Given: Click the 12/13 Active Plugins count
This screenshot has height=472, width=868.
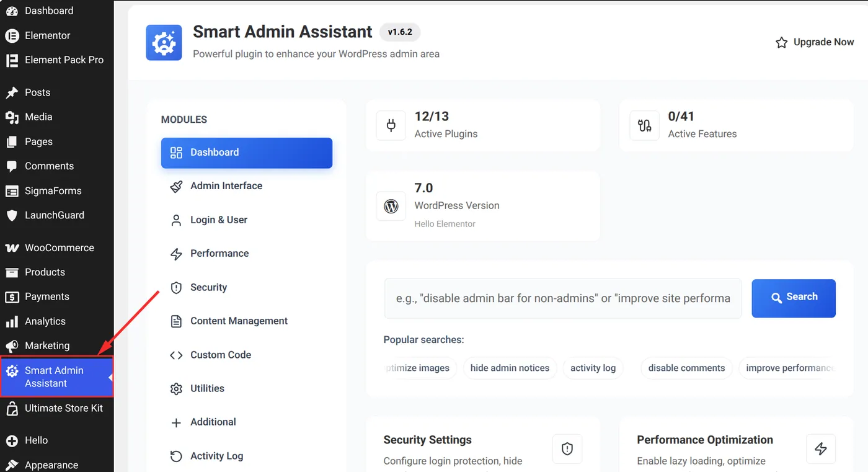Looking at the screenshot, I should pos(432,116).
